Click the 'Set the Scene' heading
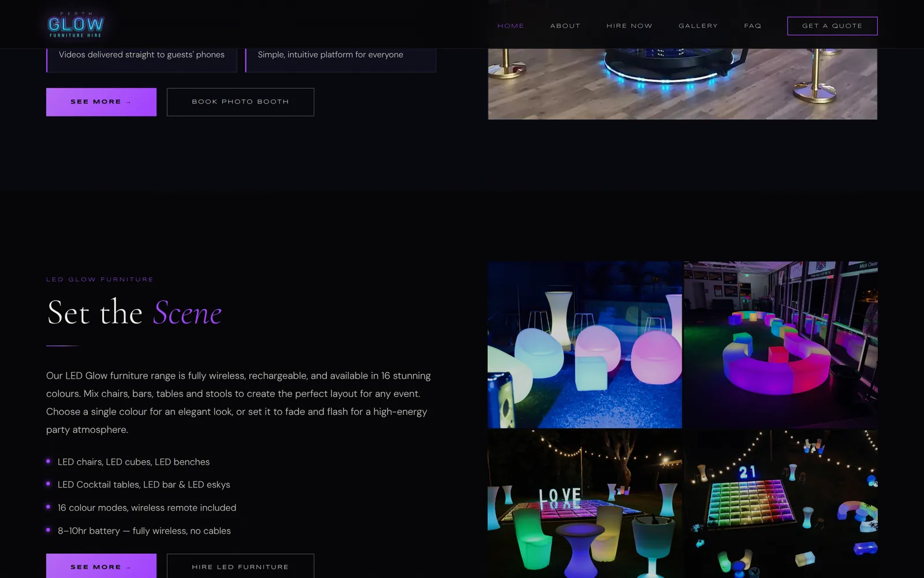 pos(134,313)
